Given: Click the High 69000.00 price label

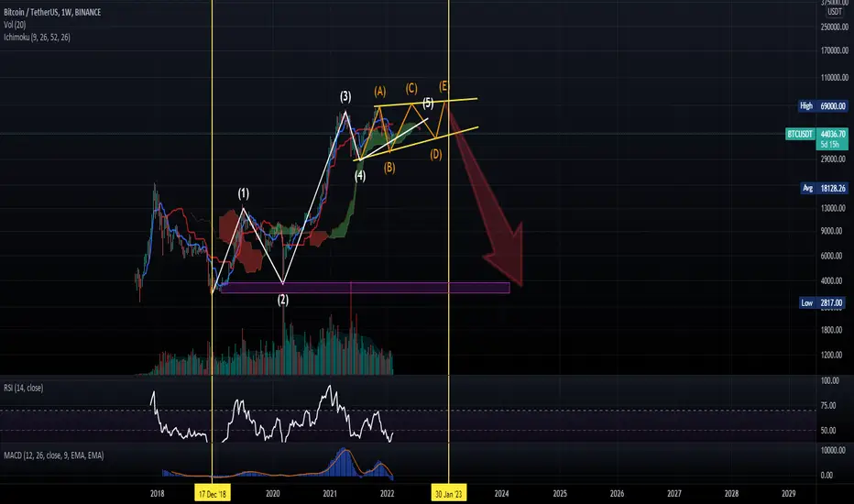Looking at the screenshot, I should [823, 105].
